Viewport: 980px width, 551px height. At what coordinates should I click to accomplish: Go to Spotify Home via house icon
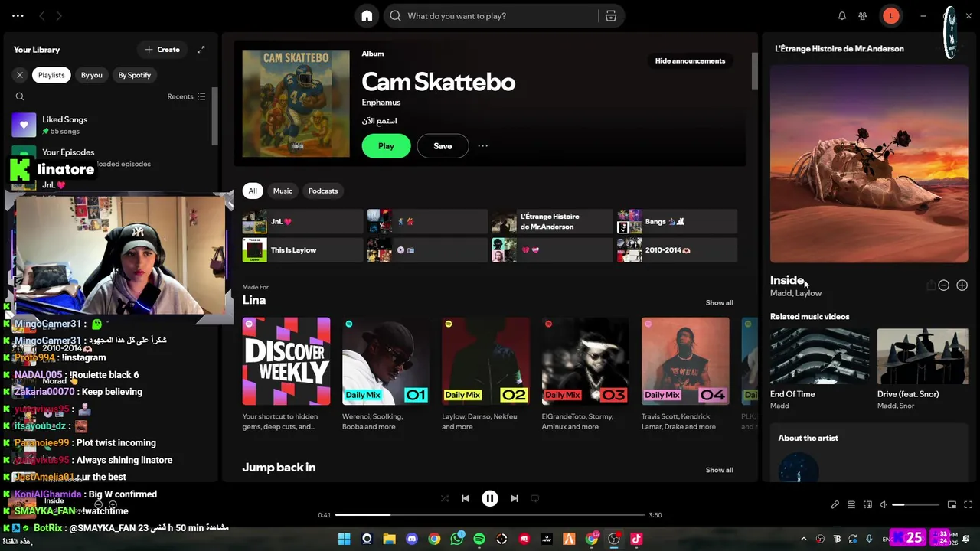367,16
